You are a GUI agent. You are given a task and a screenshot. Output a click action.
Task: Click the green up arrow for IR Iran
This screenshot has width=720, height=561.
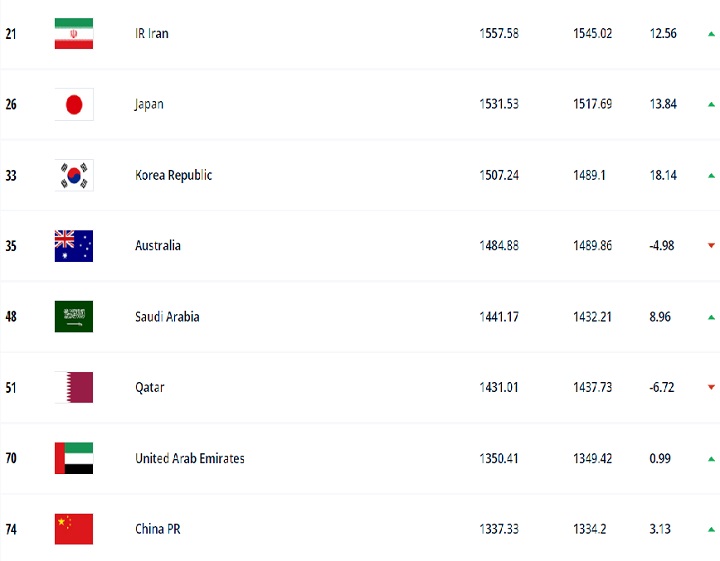[711, 34]
